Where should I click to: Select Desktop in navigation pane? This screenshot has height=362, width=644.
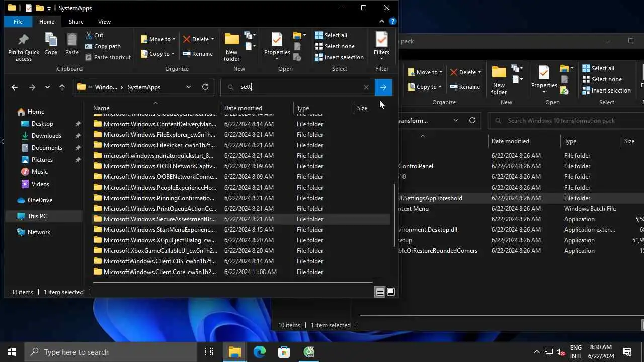point(42,124)
